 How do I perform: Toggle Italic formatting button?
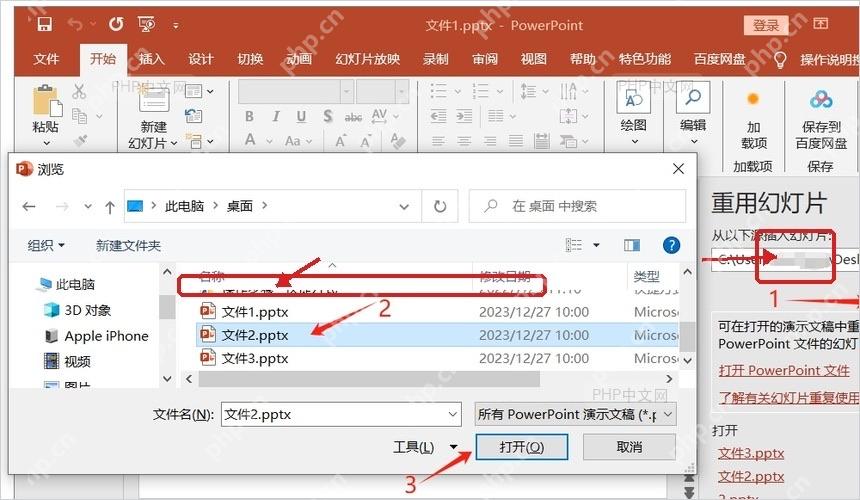[276, 116]
